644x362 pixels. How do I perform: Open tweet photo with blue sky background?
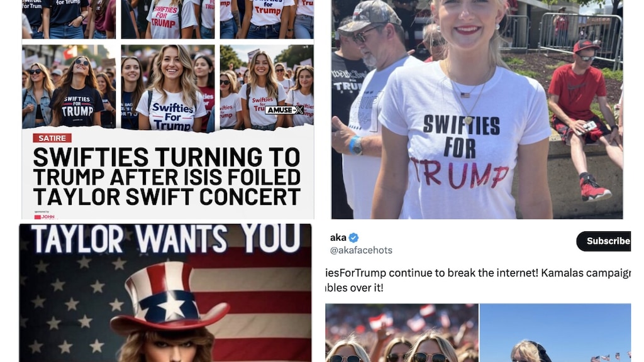pyautogui.click(x=555, y=333)
